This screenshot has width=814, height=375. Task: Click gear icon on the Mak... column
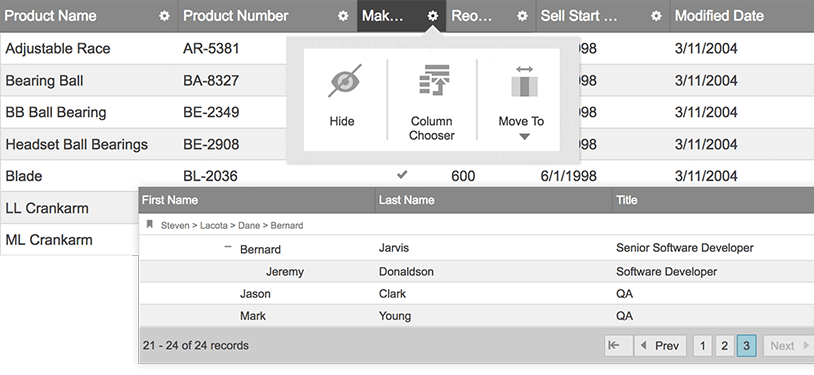point(432,16)
